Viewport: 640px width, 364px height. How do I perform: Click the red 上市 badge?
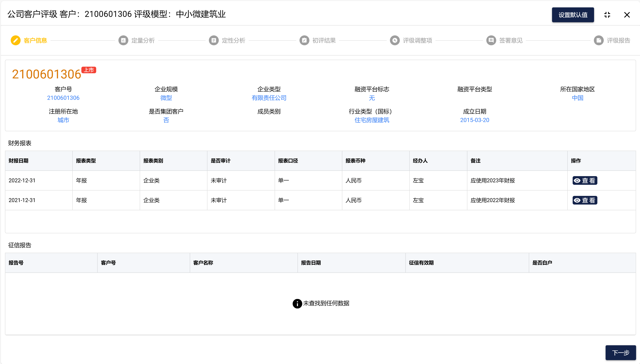pos(89,70)
